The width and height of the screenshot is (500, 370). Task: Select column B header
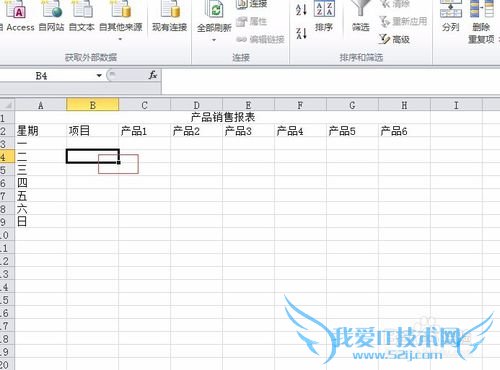(93, 105)
